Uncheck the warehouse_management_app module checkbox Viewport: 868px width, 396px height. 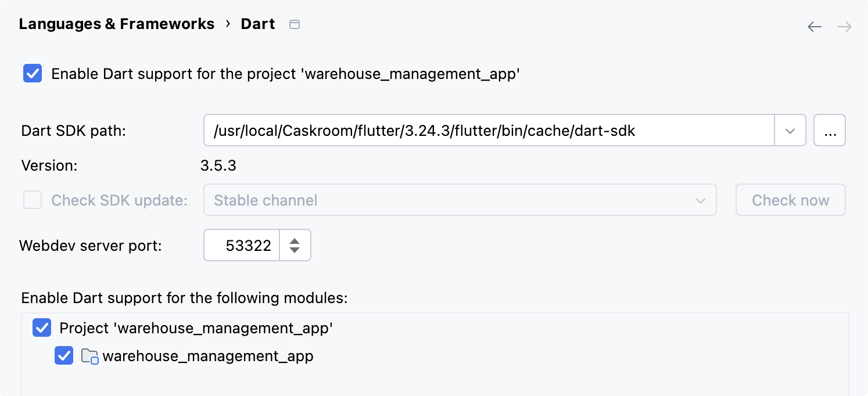[64, 356]
